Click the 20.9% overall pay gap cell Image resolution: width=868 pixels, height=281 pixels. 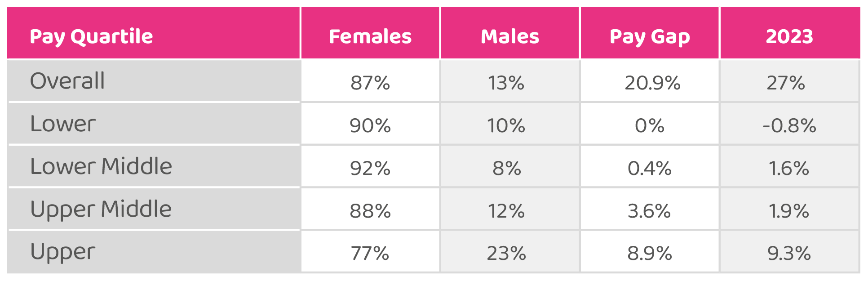tap(652, 83)
